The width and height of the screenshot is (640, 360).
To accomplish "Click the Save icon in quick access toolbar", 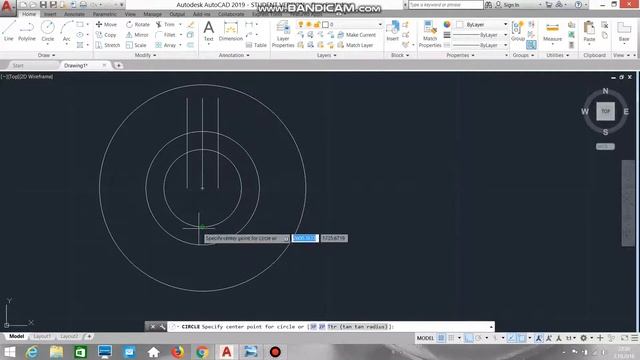I will (x=43, y=4).
